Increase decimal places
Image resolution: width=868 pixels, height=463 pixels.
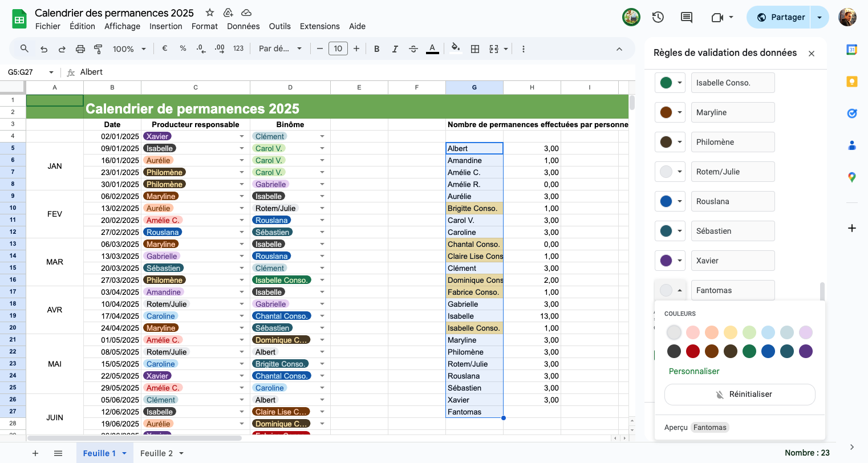coord(220,49)
